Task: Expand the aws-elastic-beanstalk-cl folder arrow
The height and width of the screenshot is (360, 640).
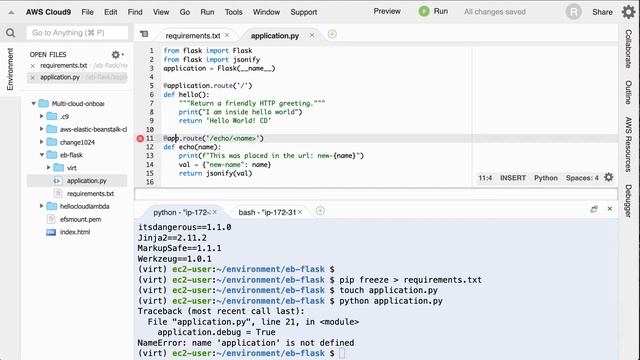Action: tap(41, 129)
